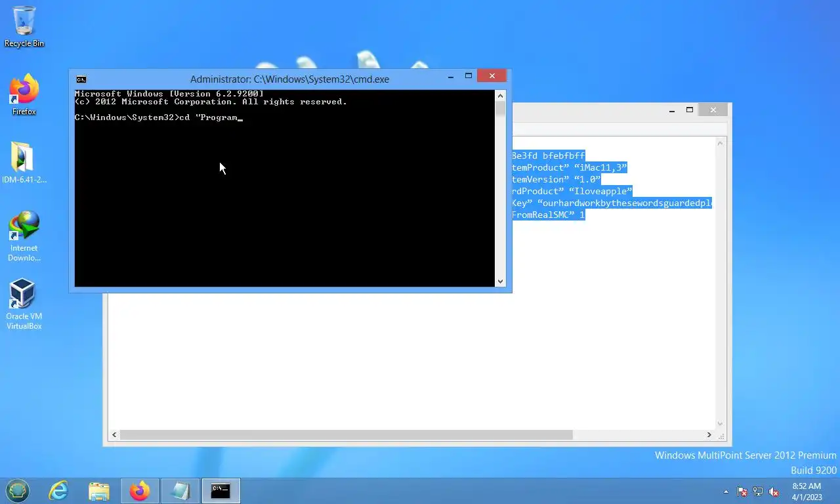Viewport: 840px width, 504px height.
Task: Click the Command Prompt taskbar button
Action: click(x=221, y=491)
